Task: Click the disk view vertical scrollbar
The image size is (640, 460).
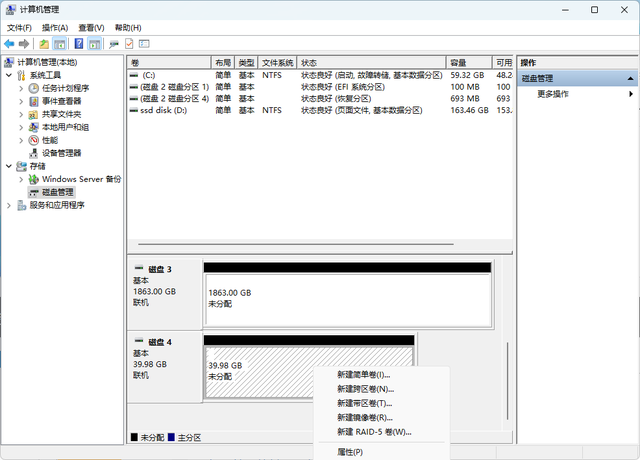Action: click(507, 381)
